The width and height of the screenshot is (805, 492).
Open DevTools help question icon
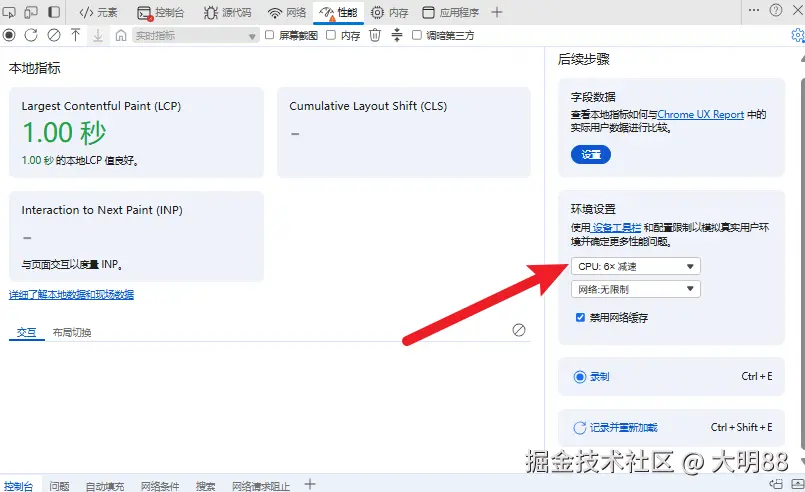pos(776,10)
